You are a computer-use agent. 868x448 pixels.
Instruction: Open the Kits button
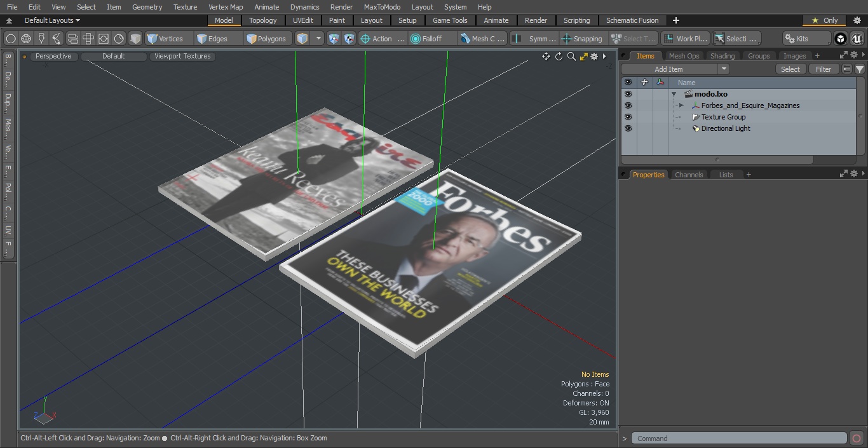tap(806, 39)
